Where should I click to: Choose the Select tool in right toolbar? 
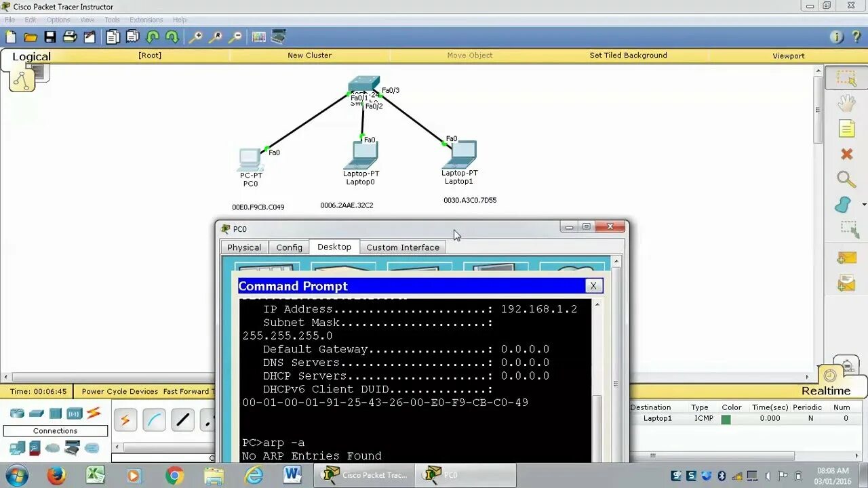pos(846,78)
